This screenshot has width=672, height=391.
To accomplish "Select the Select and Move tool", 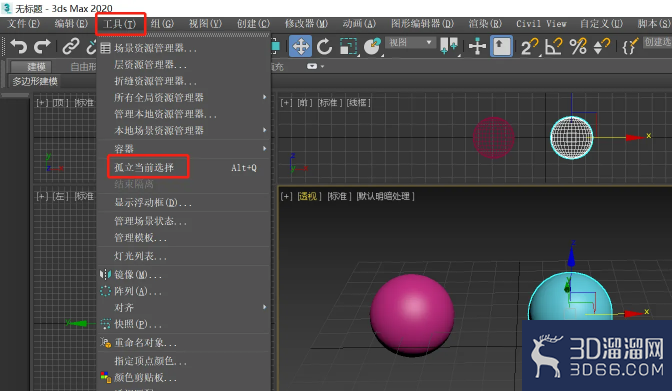I will 300,46.
